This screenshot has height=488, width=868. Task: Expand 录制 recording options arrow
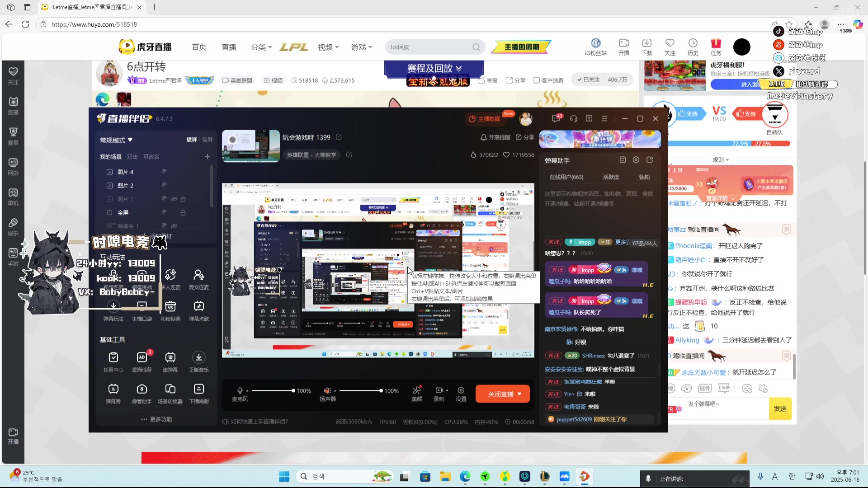coord(447,390)
